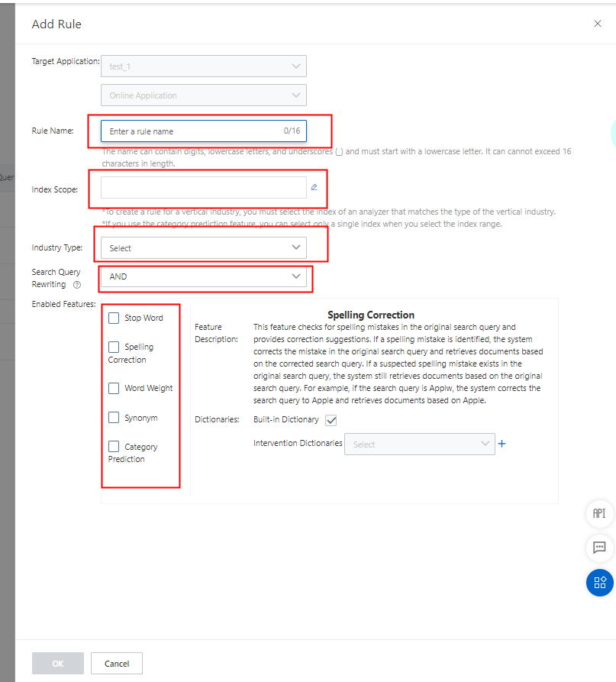This screenshot has height=682, width=616.
Task: Open the Industry Type Select dropdown
Action: pyautogui.click(x=204, y=248)
